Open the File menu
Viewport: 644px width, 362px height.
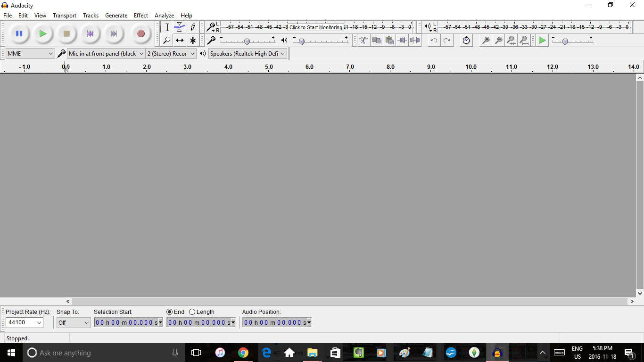point(8,16)
